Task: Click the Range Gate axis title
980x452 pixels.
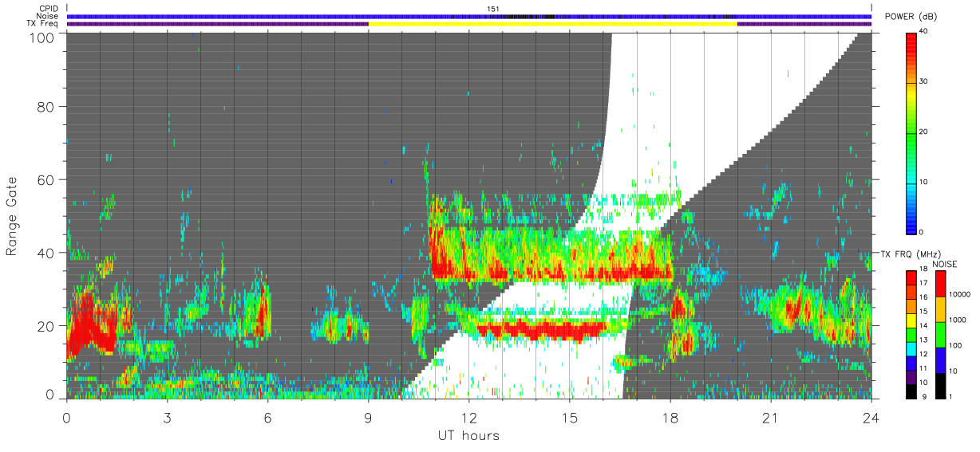Action: [12, 216]
